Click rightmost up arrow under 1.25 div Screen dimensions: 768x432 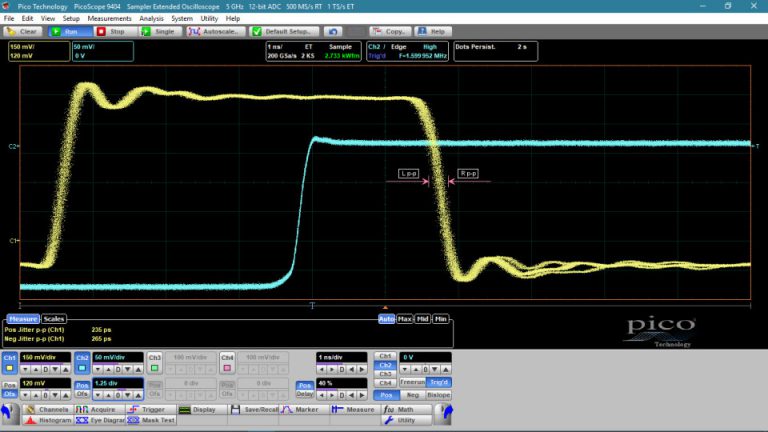[x=138, y=395]
